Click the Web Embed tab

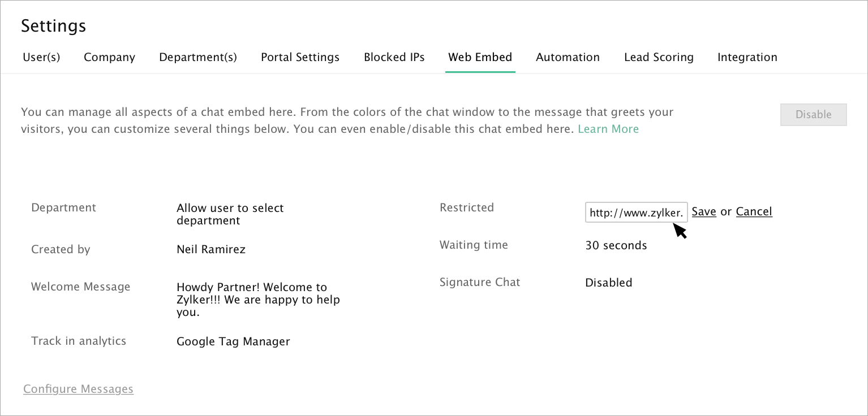(480, 57)
